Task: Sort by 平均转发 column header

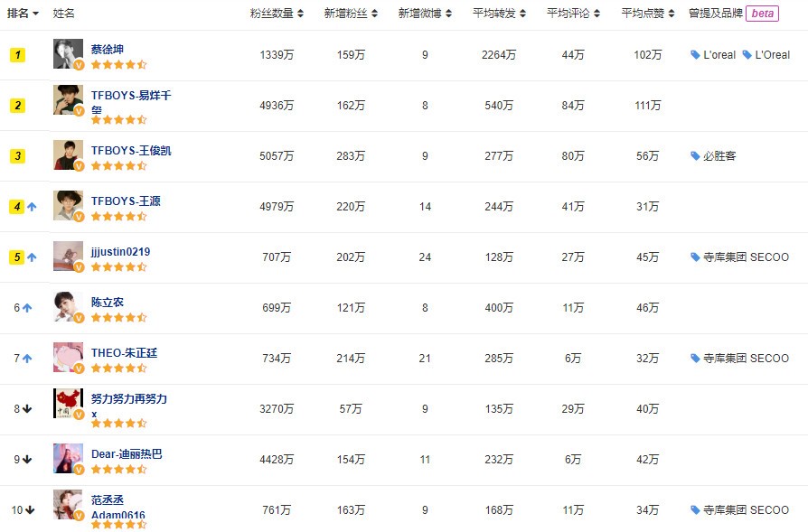Action: (x=500, y=14)
